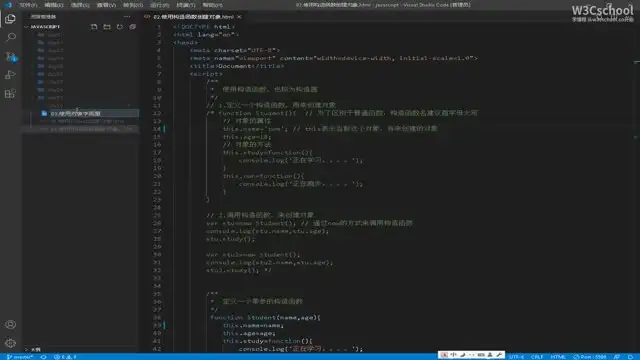Image resolution: width=640 pixels, height=360 pixels.
Task: Open the Accounts menu icon
Action: [x=10, y=324]
